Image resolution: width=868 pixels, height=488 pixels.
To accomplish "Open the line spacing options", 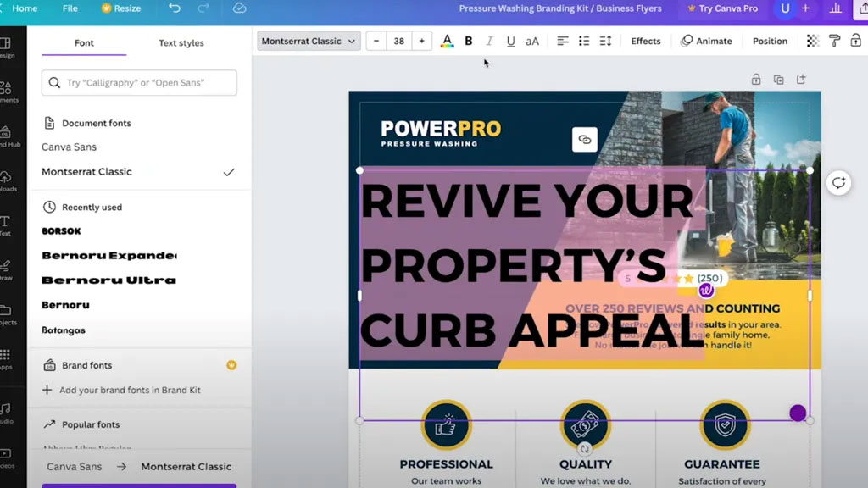I will (605, 41).
